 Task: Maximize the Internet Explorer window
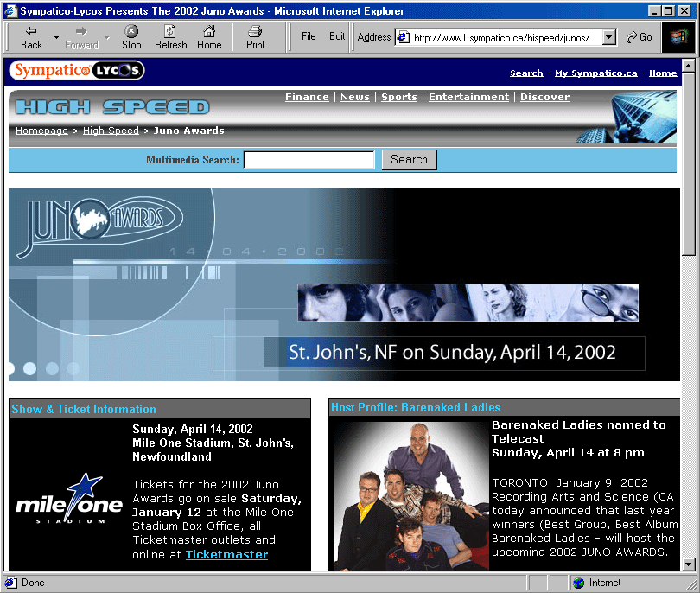point(668,10)
